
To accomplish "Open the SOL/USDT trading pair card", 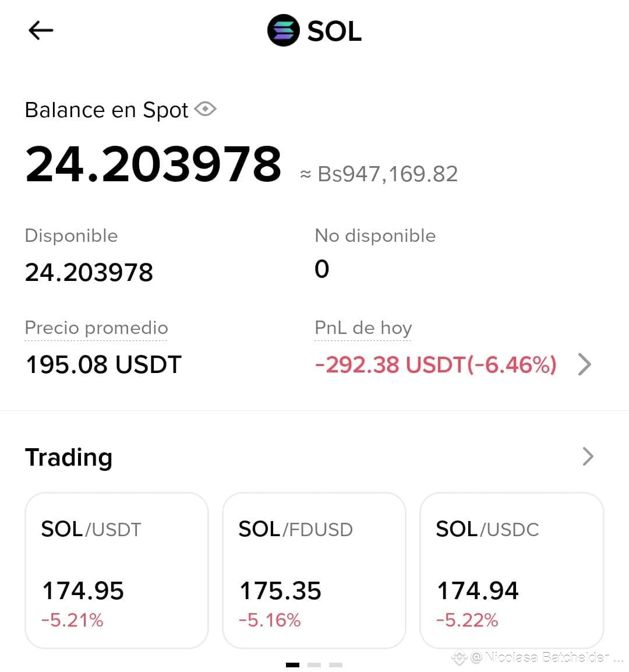I will pos(116,570).
